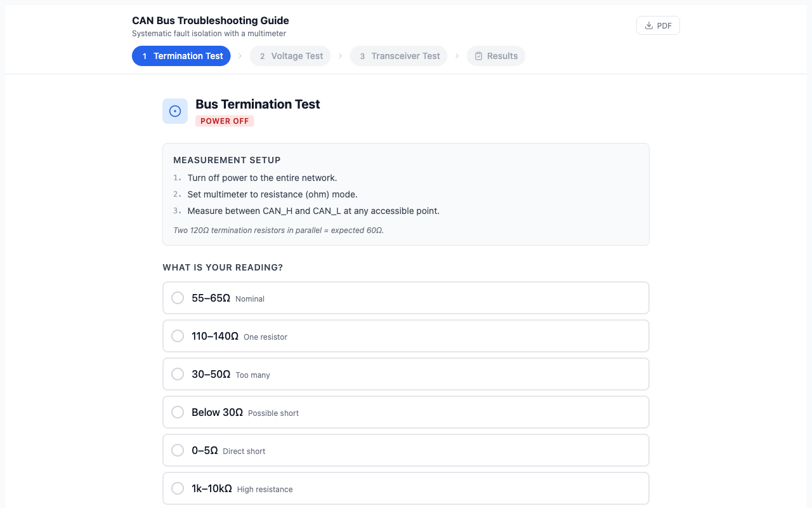Click the Bus Termination Test target icon
This screenshot has width=812, height=508.
tap(175, 111)
